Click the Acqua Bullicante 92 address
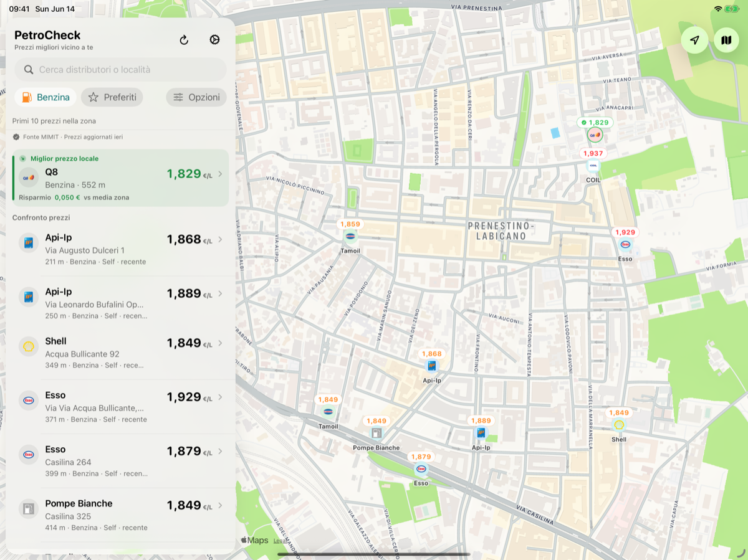 [x=82, y=354]
